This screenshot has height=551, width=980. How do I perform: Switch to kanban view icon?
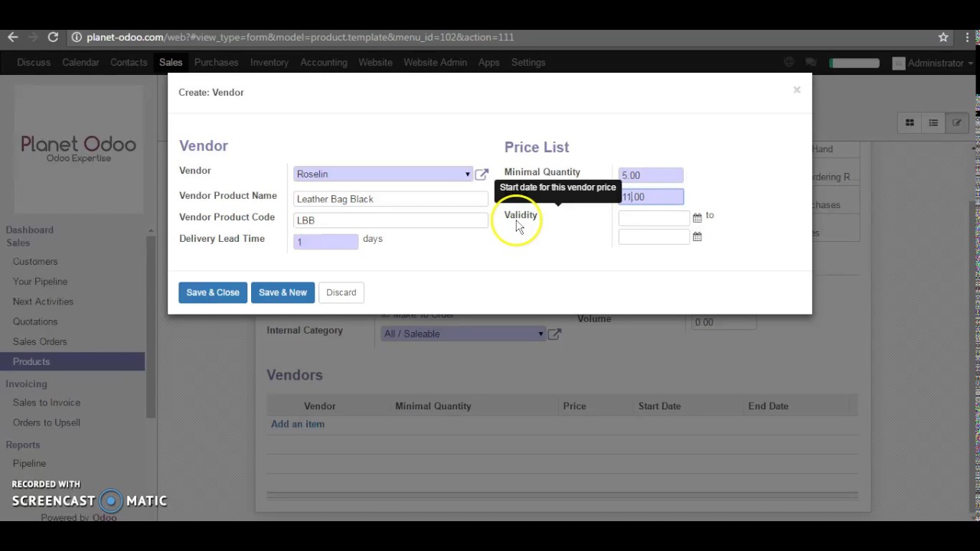pos(910,122)
